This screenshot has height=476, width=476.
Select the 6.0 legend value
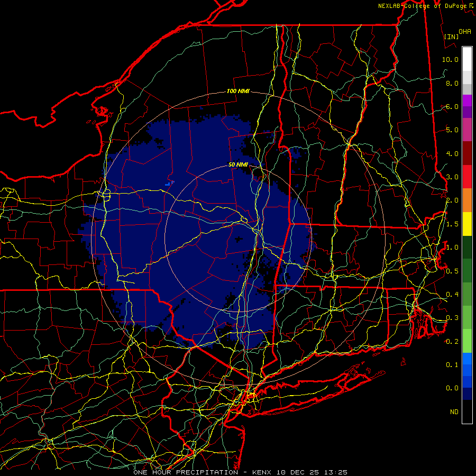coord(452,106)
